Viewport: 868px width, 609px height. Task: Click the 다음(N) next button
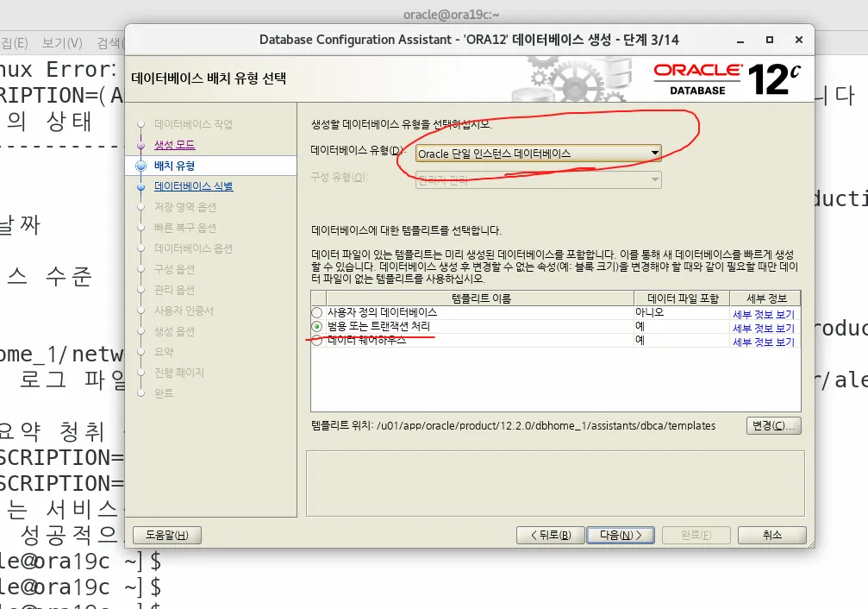tap(620, 535)
